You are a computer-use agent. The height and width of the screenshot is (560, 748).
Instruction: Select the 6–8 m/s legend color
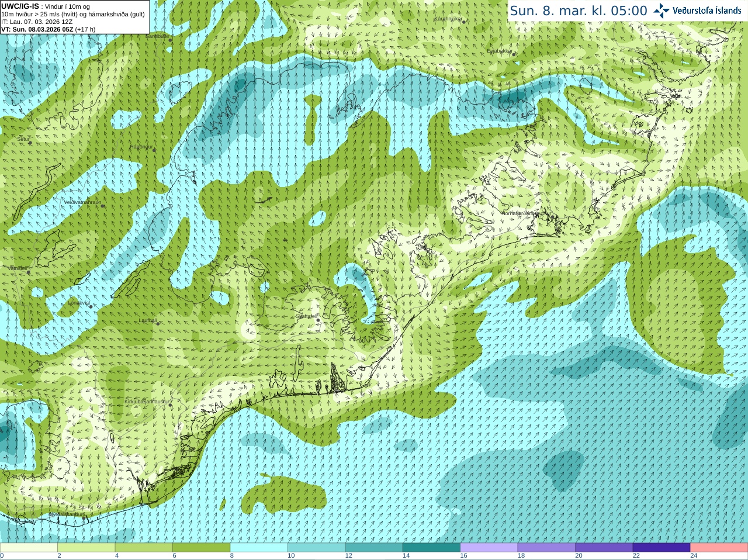[x=201, y=547]
